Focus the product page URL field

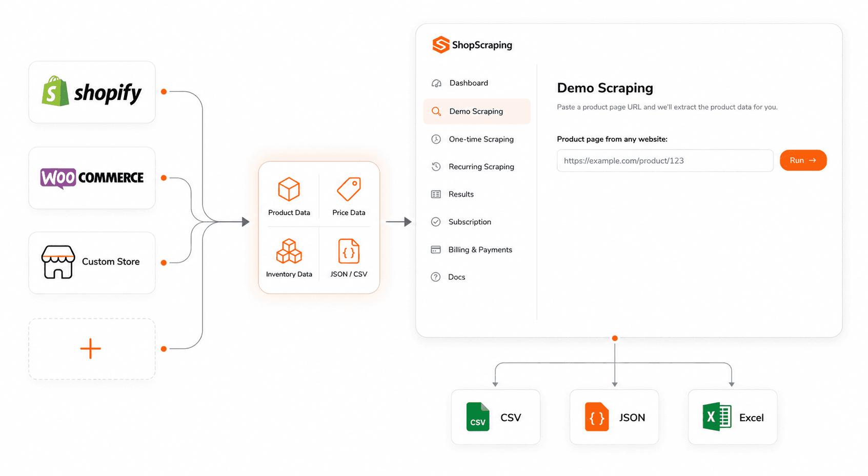[665, 160]
